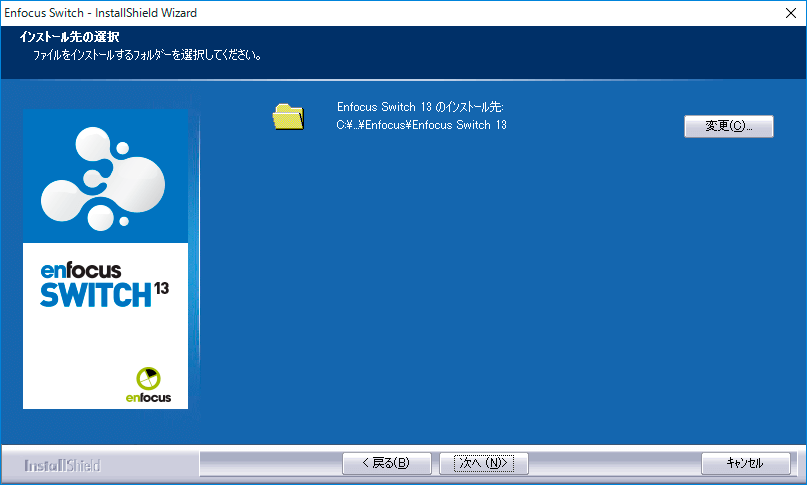This screenshot has width=807, height=485.
Task: Click the Enfocus Switch 13 product image
Action: tap(106, 259)
